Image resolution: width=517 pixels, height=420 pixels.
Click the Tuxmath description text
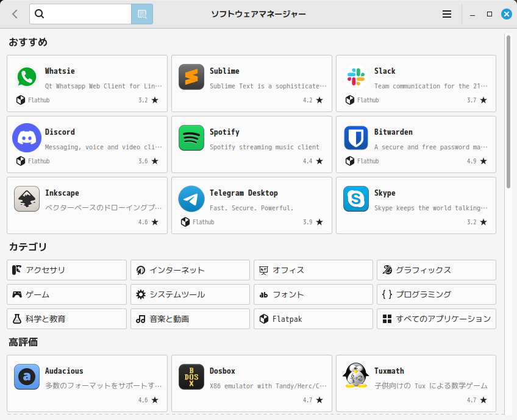(430, 386)
